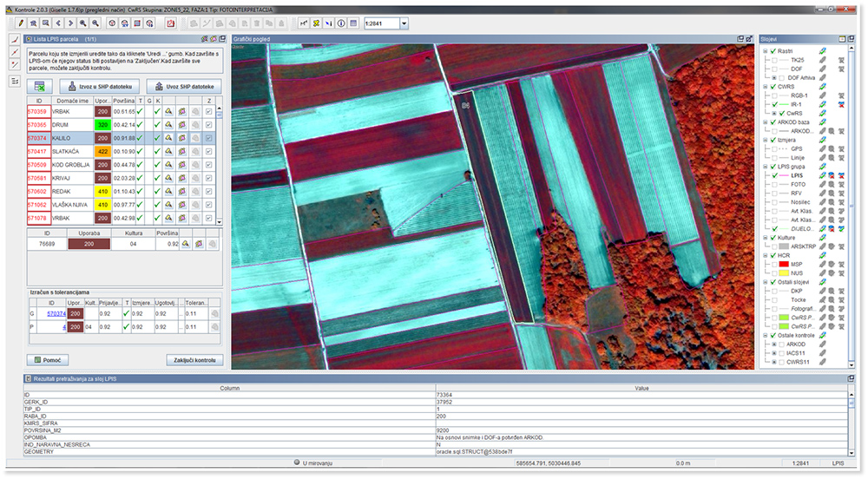Select the second line tool in left sidebar

pyautogui.click(x=15, y=53)
